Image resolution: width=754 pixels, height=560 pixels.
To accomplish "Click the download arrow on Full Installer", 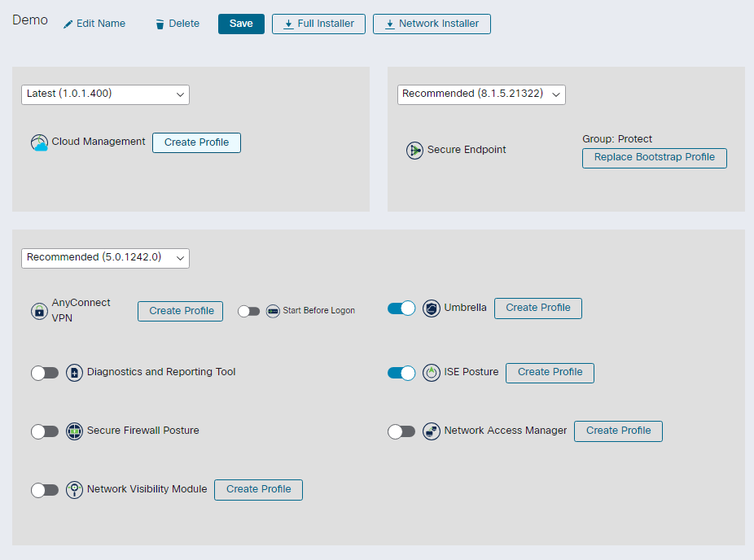I will 288,24.
